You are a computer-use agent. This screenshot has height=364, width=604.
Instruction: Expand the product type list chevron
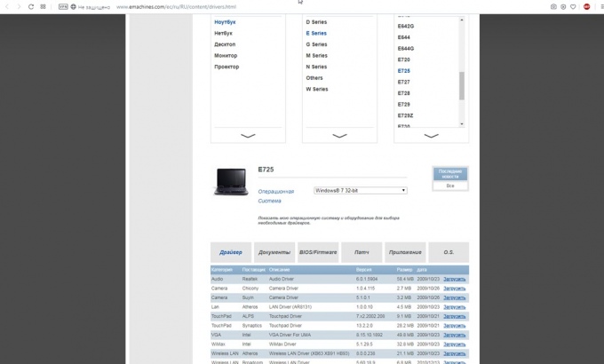click(x=248, y=136)
